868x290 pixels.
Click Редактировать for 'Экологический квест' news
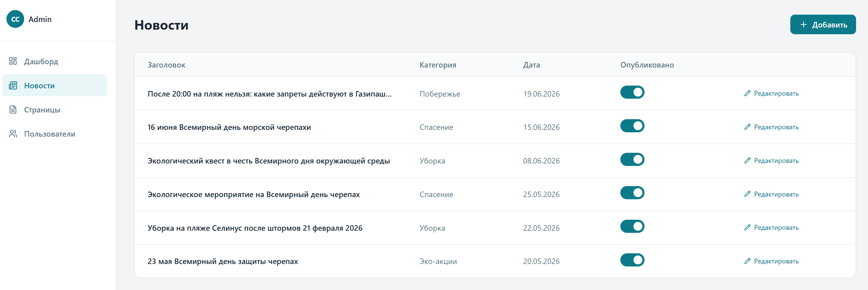pyautogui.click(x=771, y=160)
